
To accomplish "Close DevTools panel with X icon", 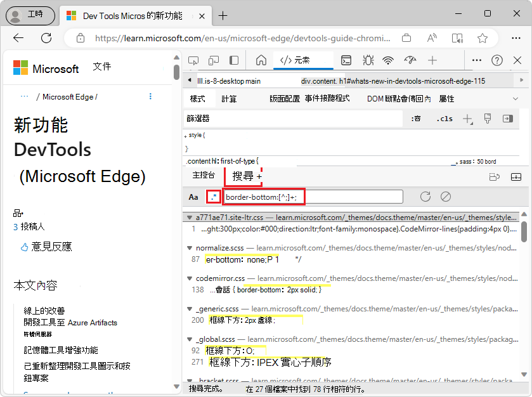I will [x=517, y=60].
